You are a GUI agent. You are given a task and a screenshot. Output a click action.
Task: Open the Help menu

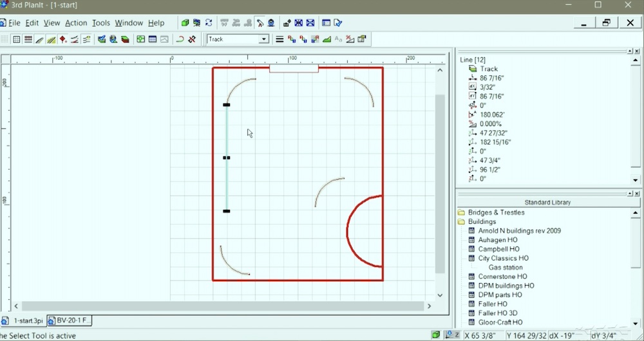click(156, 23)
